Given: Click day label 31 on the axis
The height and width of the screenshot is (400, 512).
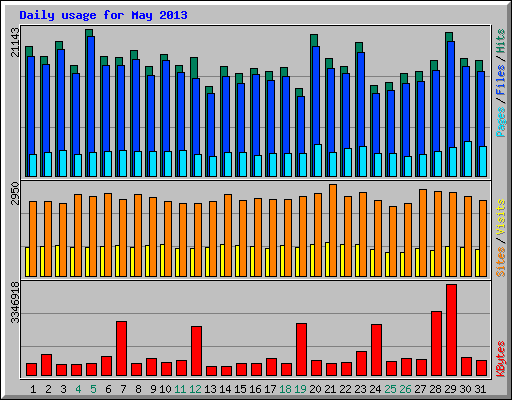Looking at the screenshot, I should [480, 389].
